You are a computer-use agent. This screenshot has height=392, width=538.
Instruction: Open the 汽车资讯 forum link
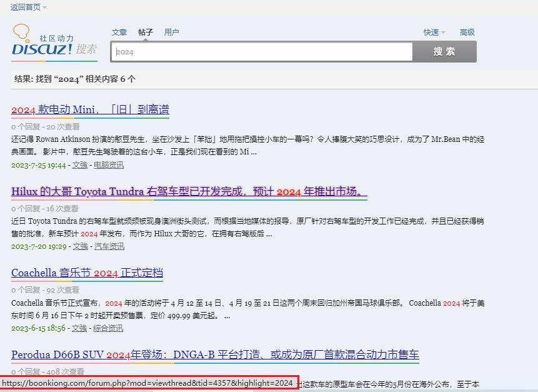pyautogui.click(x=109, y=246)
